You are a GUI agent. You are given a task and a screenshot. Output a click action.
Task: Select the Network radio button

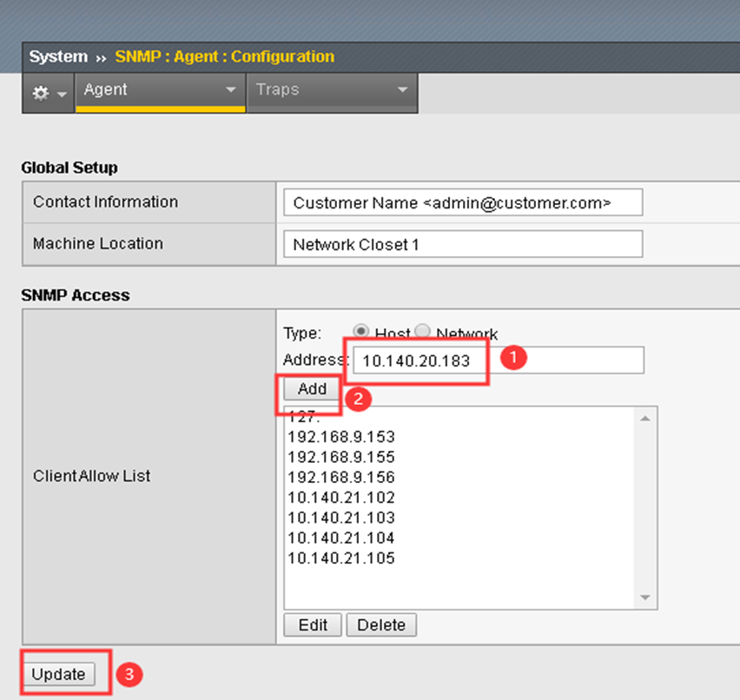[422, 330]
